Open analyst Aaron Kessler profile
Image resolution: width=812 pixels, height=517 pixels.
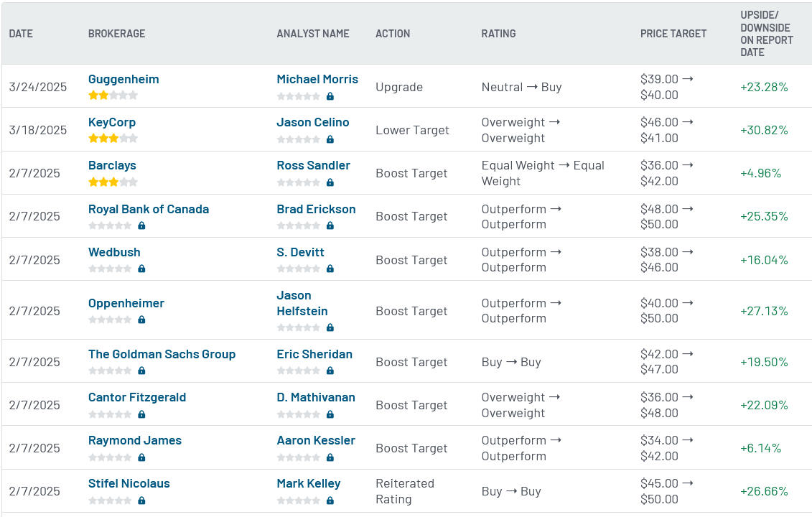point(316,440)
